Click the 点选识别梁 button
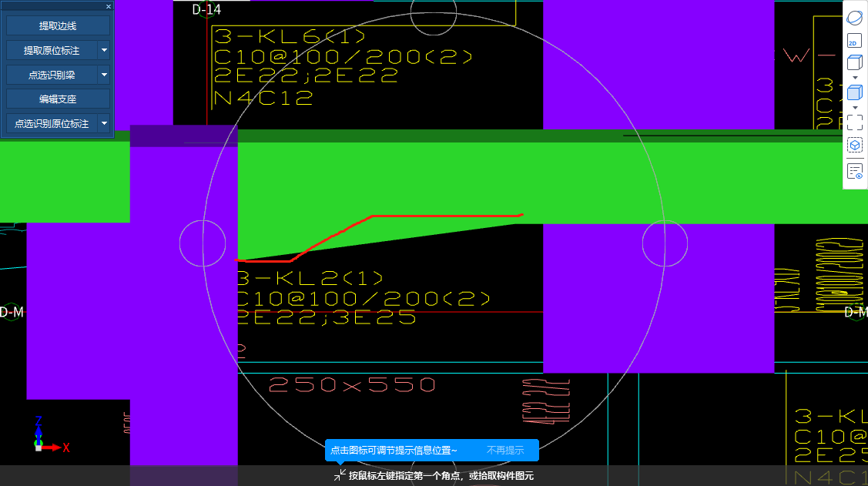Viewport: 868px width, 486px height. (x=52, y=75)
